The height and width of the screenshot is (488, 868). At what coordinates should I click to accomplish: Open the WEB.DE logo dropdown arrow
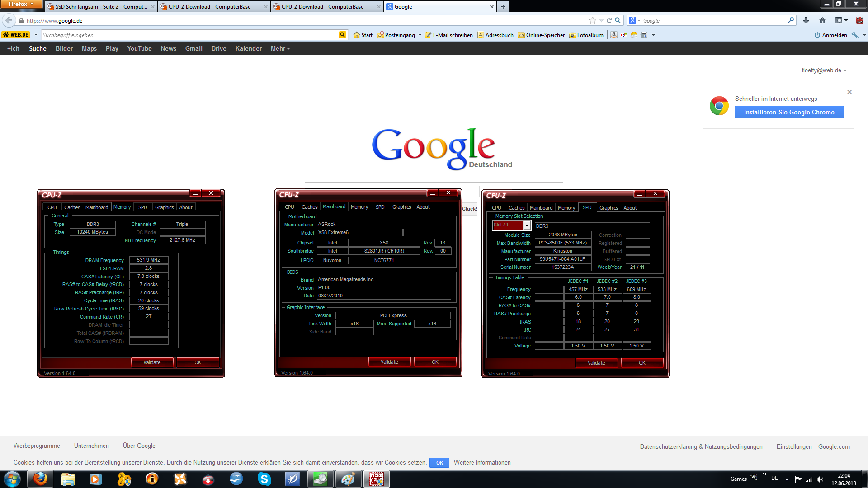tap(36, 35)
